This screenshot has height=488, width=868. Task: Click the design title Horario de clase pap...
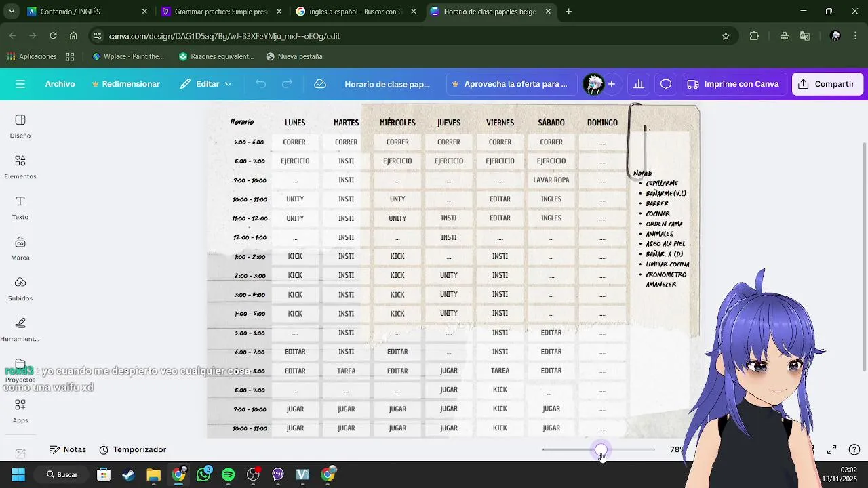[387, 84]
